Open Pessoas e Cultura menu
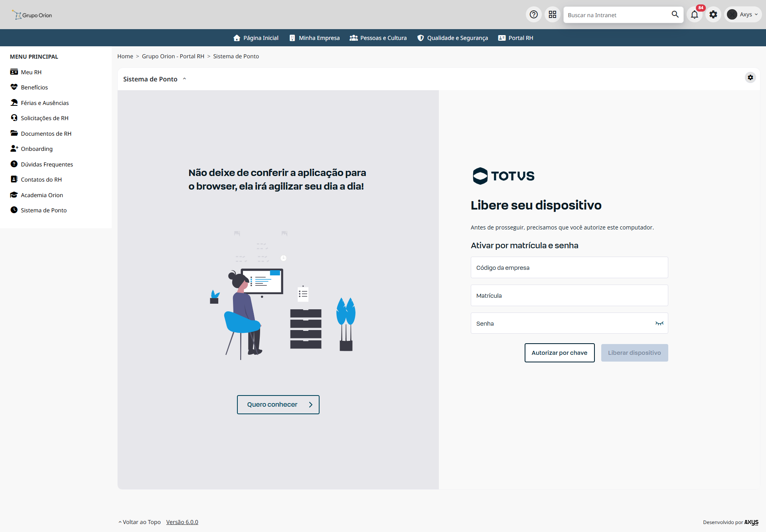766x532 pixels. [x=378, y=38]
